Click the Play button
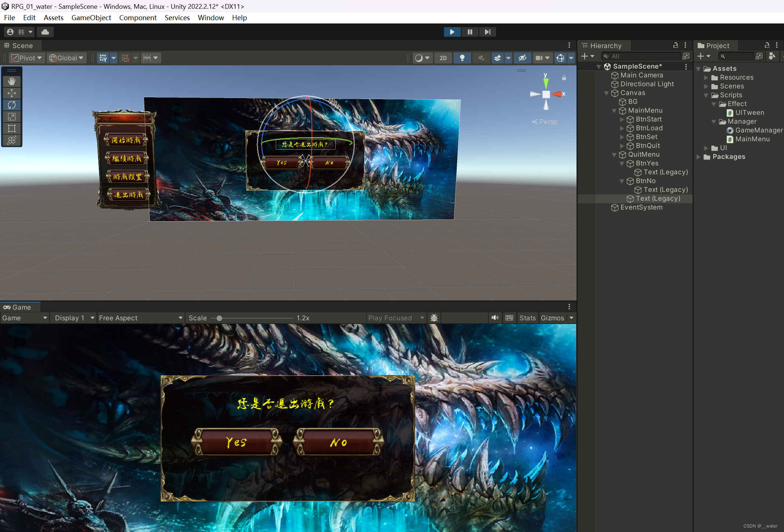This screenshot has width=784, height=532. [452, 32]
